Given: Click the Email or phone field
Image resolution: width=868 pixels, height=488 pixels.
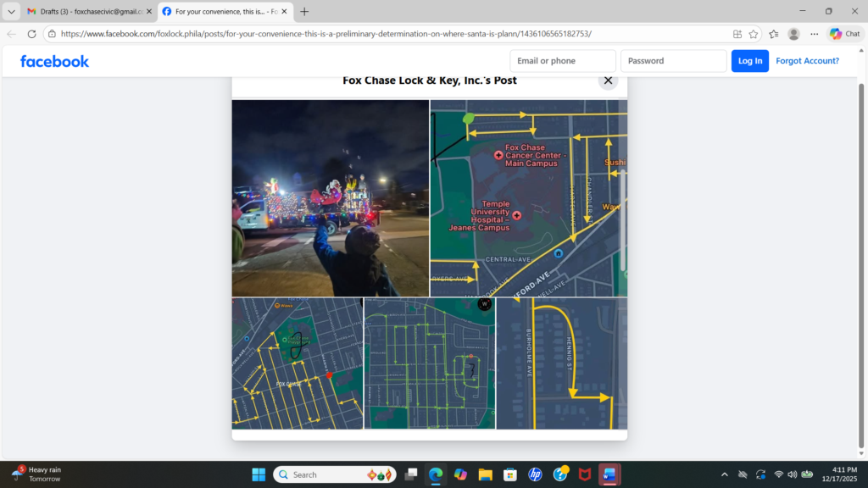Looking at the screenshot, I should [563, 61].
